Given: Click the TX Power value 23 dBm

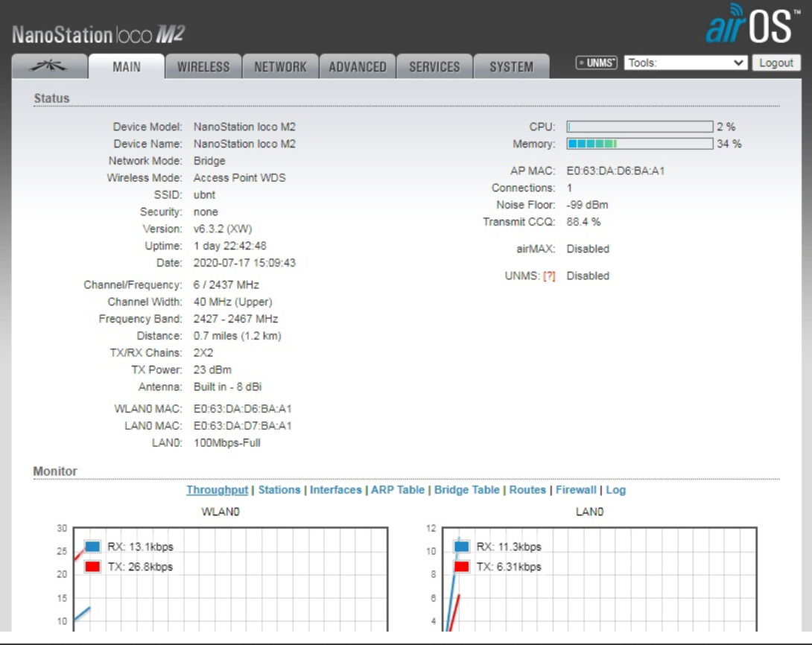Looking at the screenshot, I should 212,370.
